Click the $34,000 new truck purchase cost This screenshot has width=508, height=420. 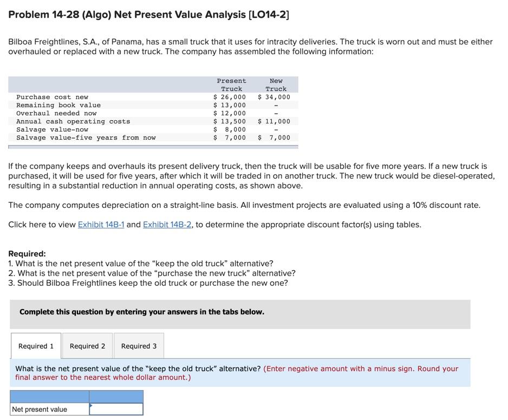[276, 97]
